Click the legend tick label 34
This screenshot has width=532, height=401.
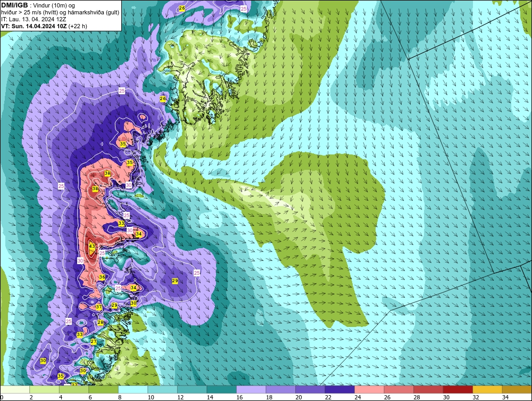pos(505,397)
